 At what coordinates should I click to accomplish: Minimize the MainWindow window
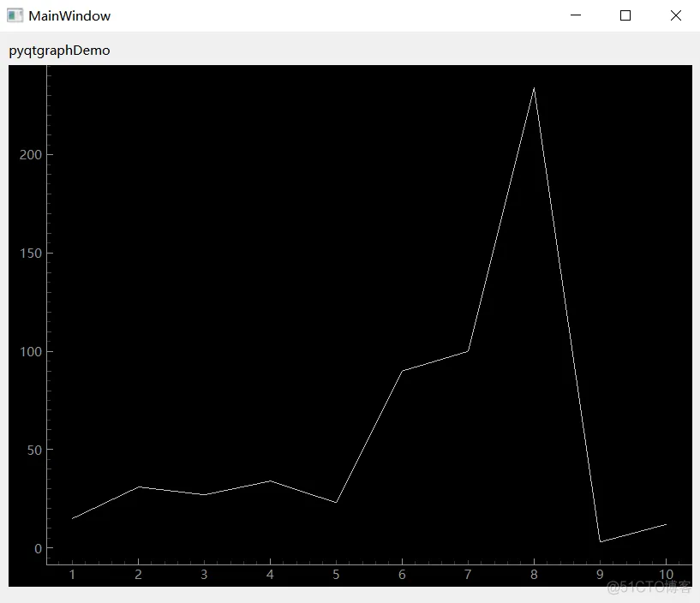click(576, 15)
